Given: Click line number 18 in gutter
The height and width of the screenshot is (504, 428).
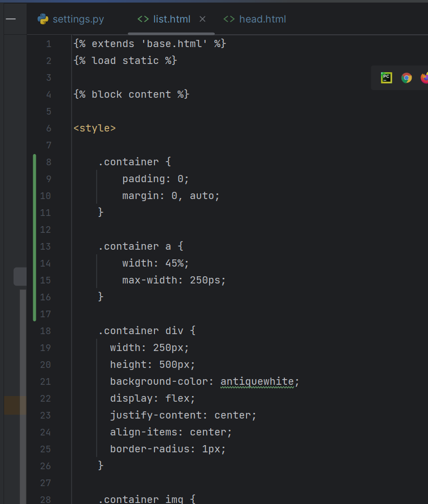Looking at the screenshot, I should point(46,331).
